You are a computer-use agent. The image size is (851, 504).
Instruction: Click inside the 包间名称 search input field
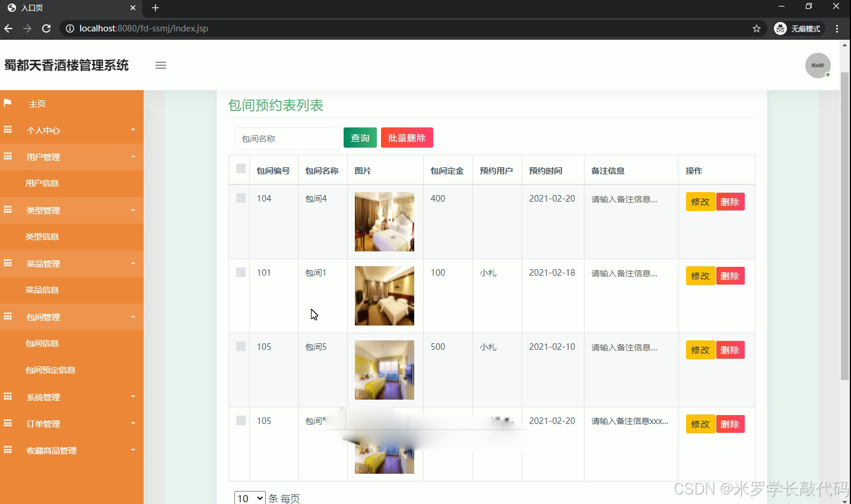(287, 138)
